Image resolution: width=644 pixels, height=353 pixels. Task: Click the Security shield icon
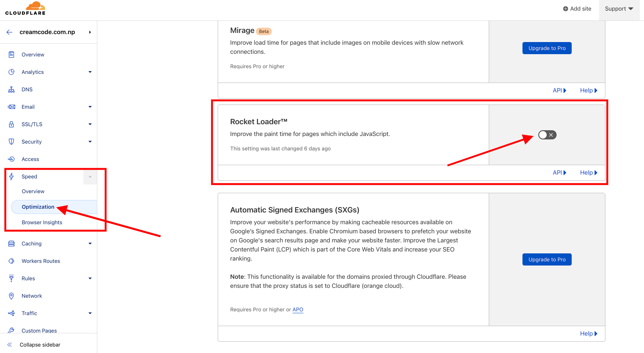[x=11, y=142]
